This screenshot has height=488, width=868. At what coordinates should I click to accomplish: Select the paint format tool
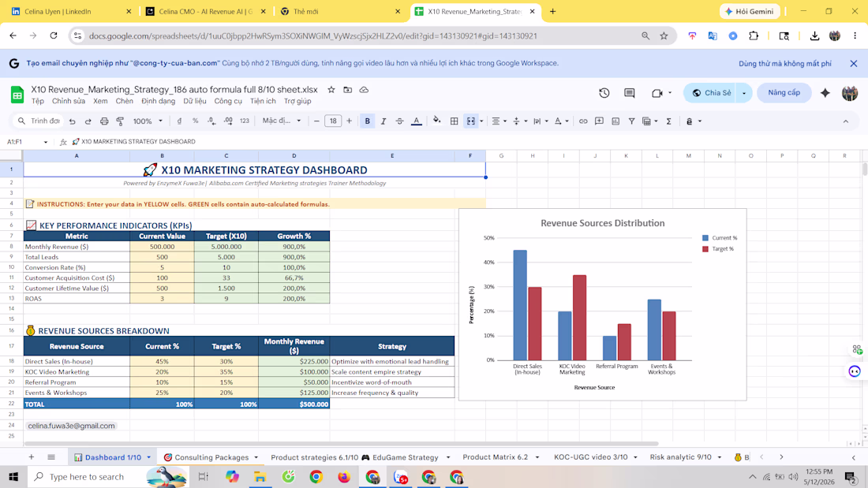(120, 121)
